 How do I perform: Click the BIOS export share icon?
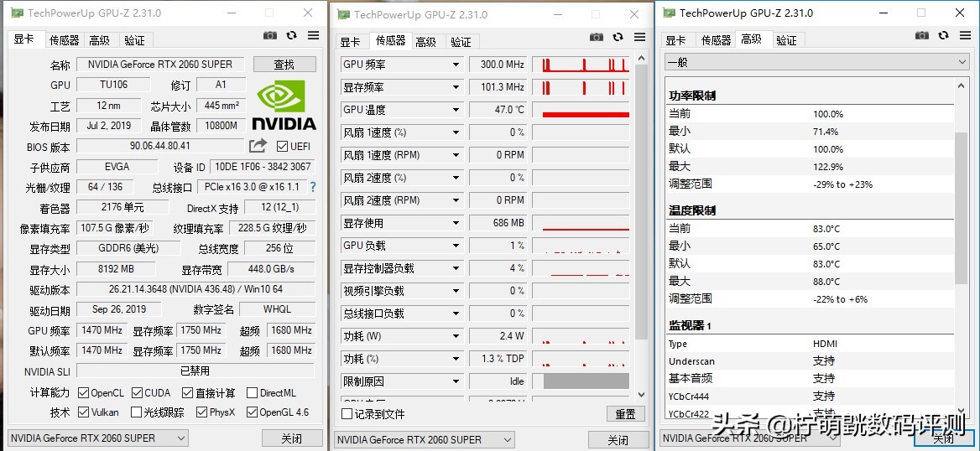point(258,146)
